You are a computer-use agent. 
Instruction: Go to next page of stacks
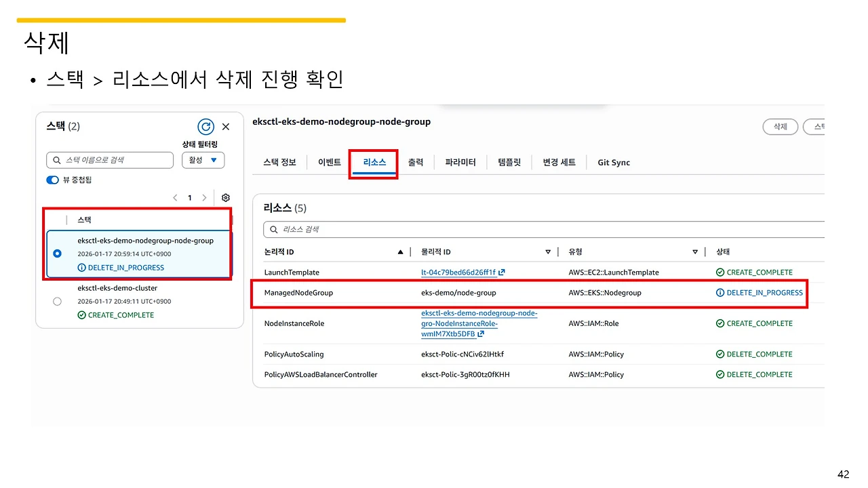pos(204,198)
